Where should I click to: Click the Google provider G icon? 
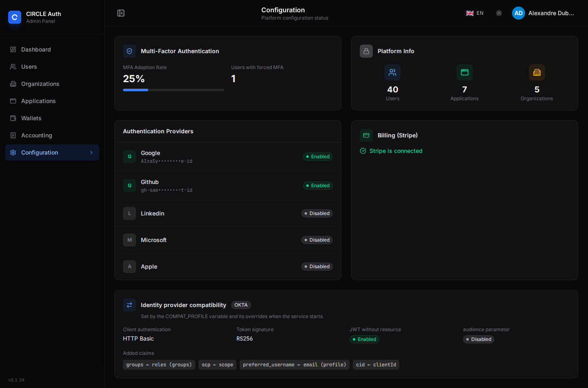pos(129,157)
